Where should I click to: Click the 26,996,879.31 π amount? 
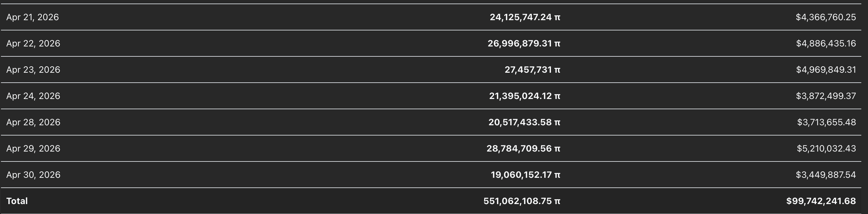click(x=524, y=44)
